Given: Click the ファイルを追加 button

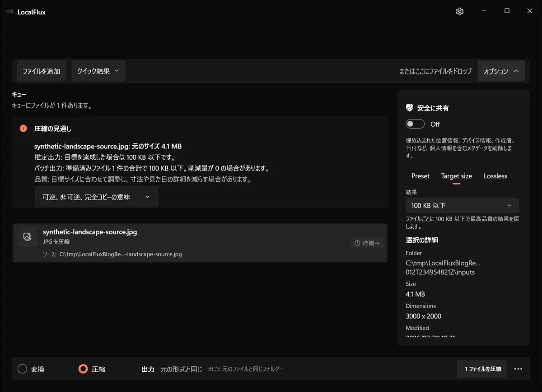Looking at the screenshot, I should 42,71.
